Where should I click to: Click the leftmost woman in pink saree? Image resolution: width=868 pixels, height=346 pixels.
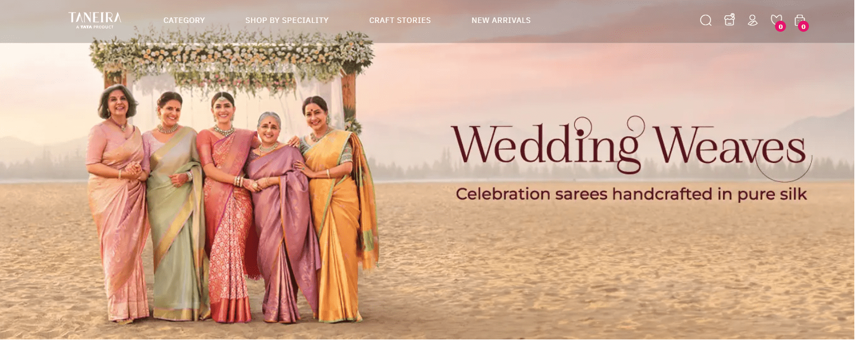click(x=118, y=202)
